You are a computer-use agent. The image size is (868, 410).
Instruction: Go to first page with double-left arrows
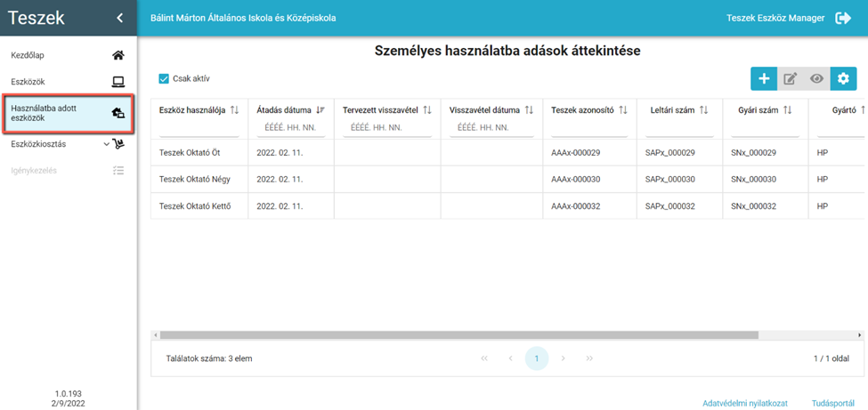484,358
